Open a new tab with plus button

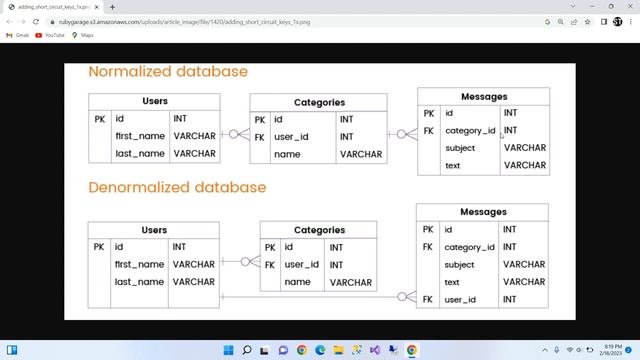(x=112, y=7)
